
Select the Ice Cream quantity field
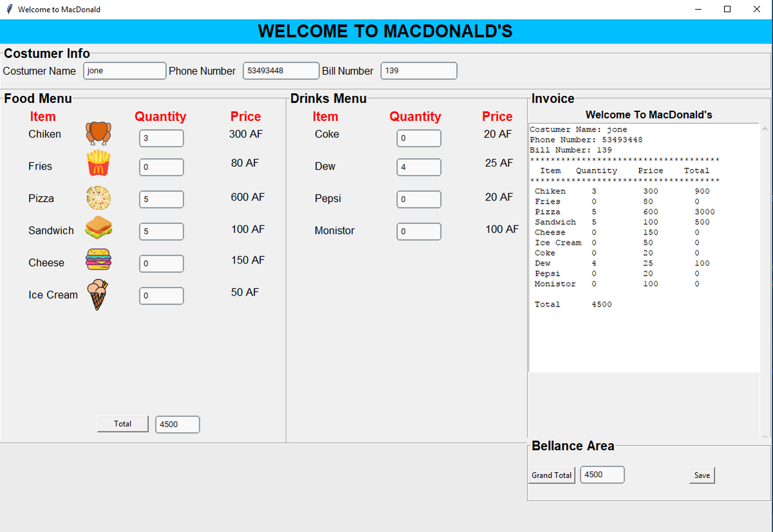[162, 296]
